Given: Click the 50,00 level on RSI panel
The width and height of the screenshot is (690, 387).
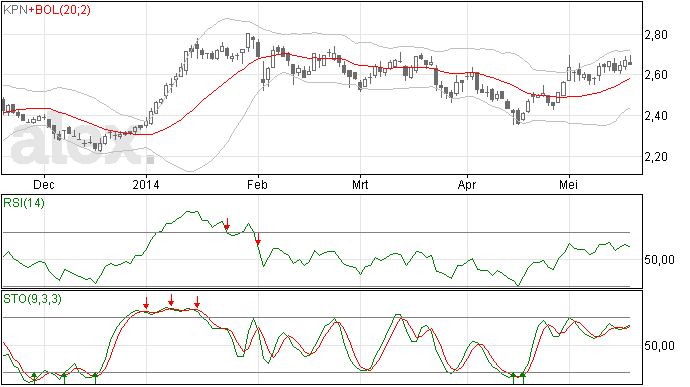Looking at the screenshot, I should tap(659, 260).
